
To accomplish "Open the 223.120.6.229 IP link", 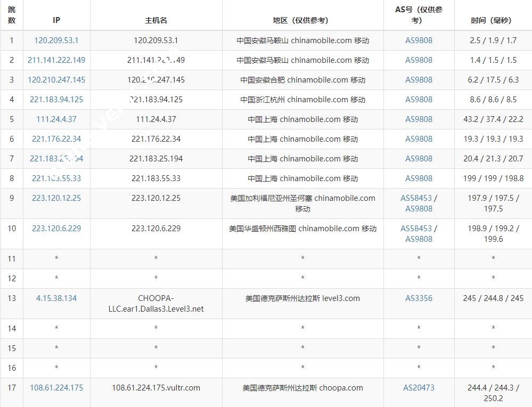I will 56,229.
